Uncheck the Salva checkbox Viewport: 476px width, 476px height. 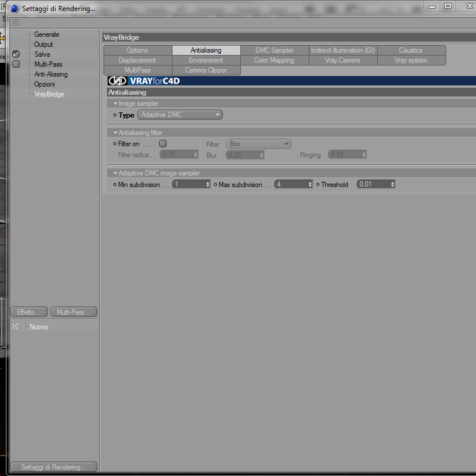click(16, 54)
